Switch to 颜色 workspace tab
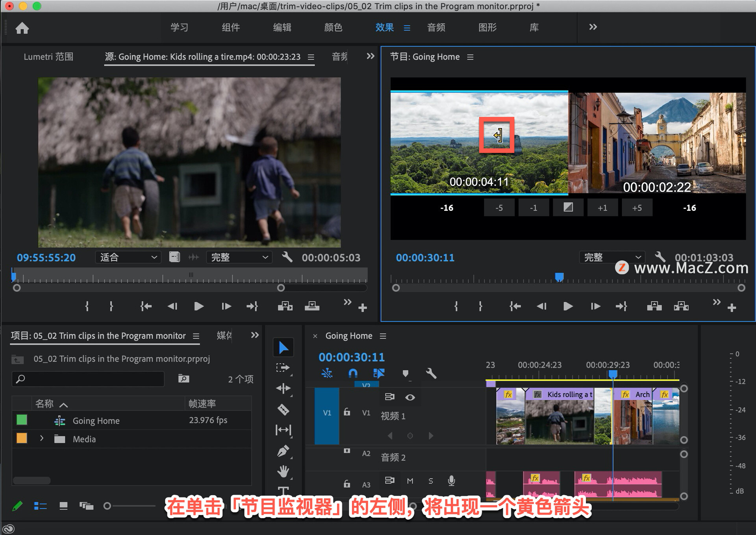Image resolution: width=756 pixels, height=535 pixels. tap(333, 28)
